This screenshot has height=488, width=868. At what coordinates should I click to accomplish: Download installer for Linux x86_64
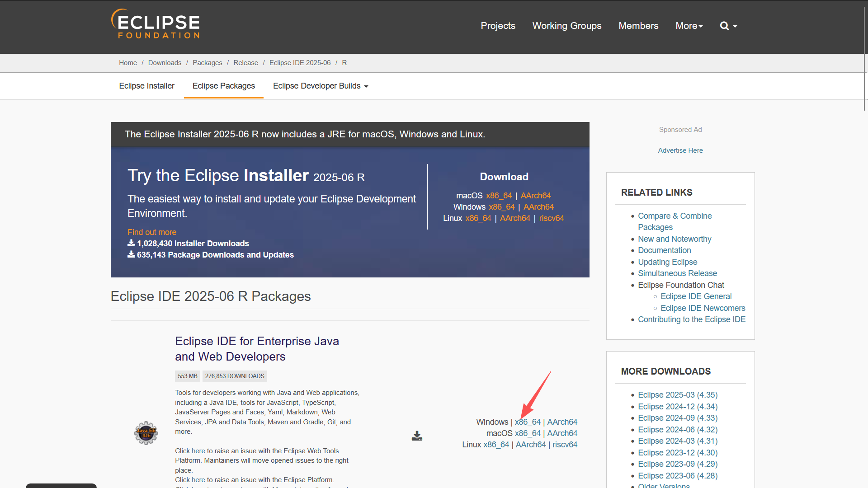(x=478, y=218)
